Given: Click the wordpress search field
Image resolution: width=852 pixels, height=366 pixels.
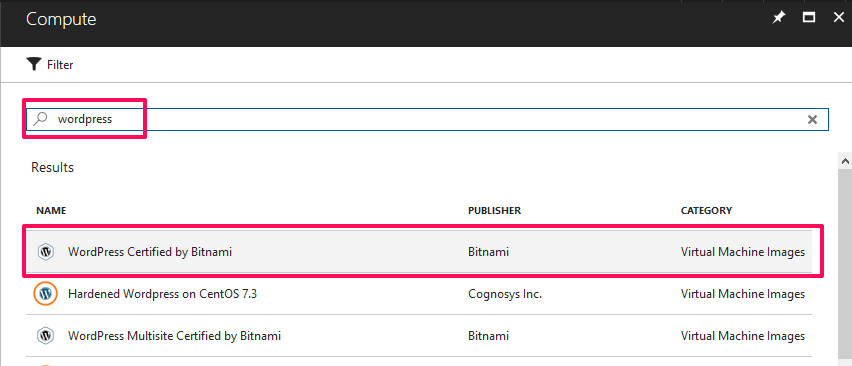Looking at the screenshot, I should pyautogui.click(x=427, y=119).
